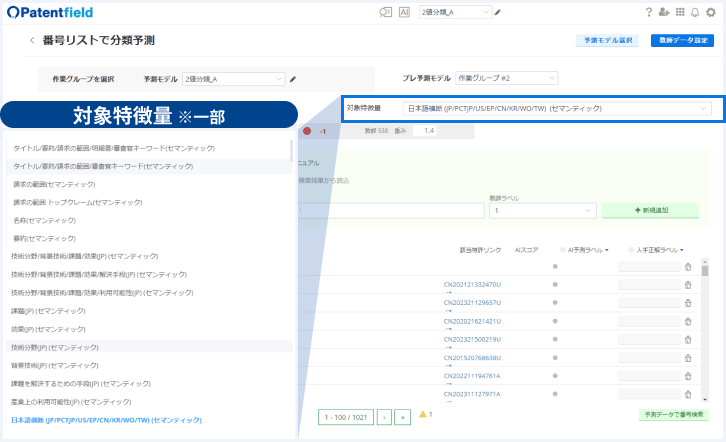Click the 教師データ設定 button
This screenshot has height=442, width=726.
tap(682, 40)
